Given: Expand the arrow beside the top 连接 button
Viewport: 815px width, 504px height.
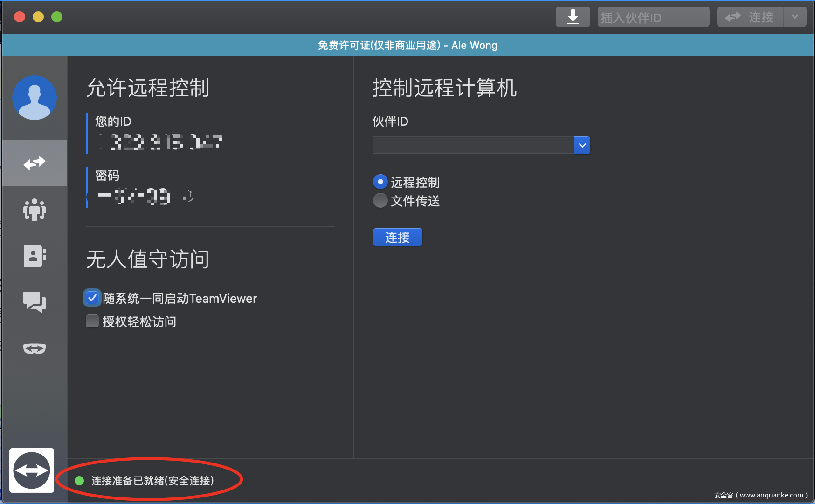Looking at the screenshot, I should click(795, 17).
